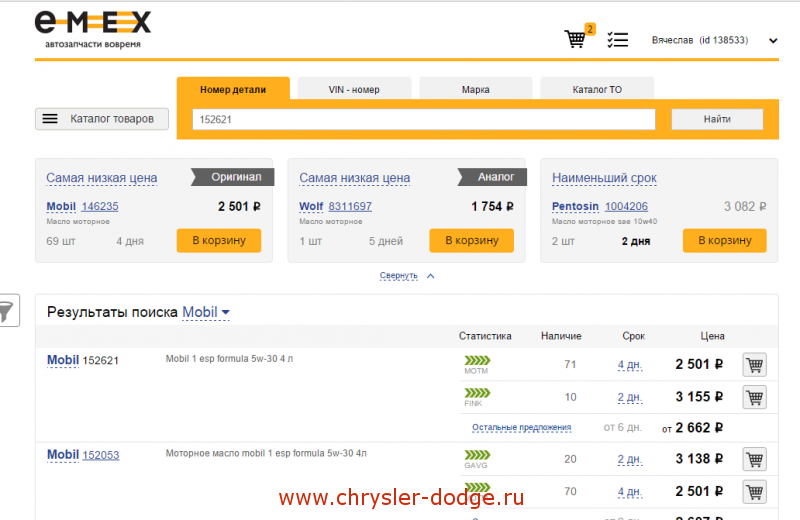Open part number 8311697 link

click(x=350, y=207)
